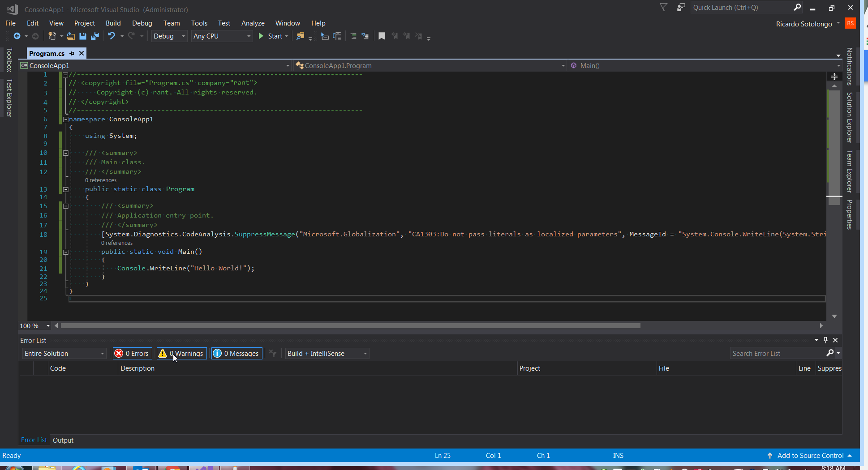
Task: Open the Toolbox side tab
Action: pos(9,60)
